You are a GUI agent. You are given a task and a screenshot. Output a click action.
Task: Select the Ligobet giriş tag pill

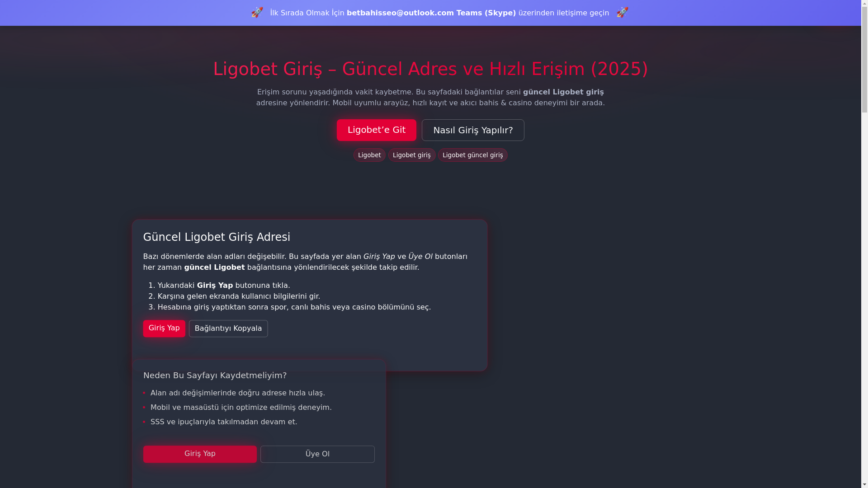(x=411, y=155)
